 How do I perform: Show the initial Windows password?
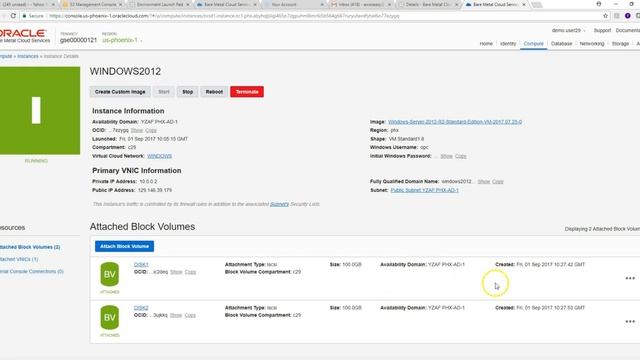(x=447, y=156)
